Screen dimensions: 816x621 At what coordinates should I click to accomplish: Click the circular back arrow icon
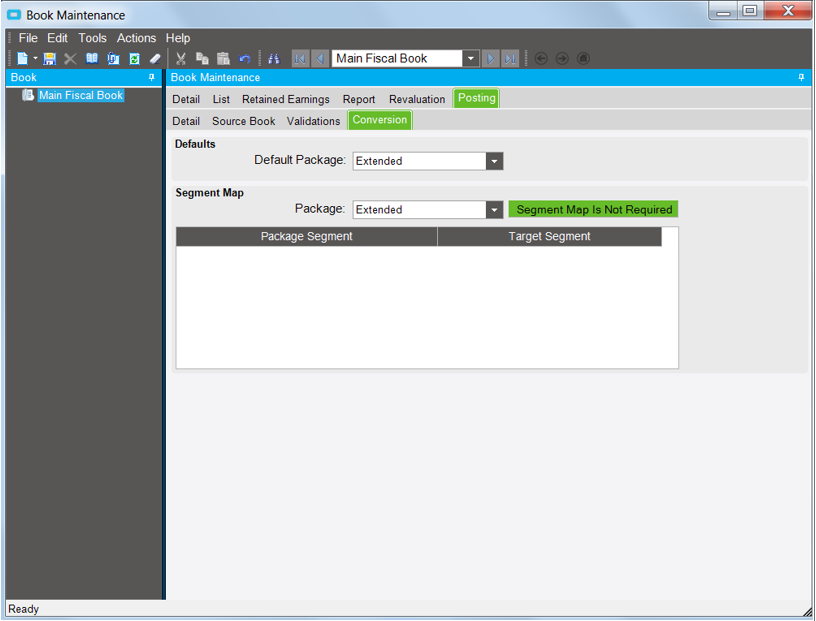coord(541,58)
